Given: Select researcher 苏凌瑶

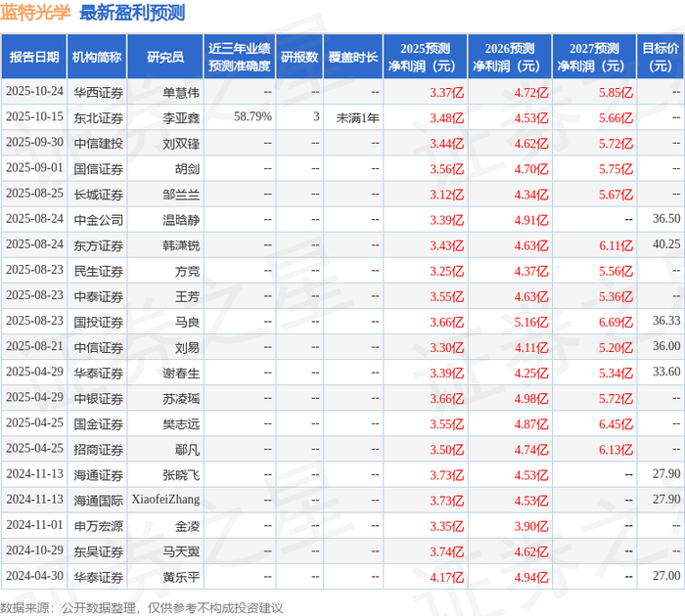Looking at the screenshot, I should (181, 399).
